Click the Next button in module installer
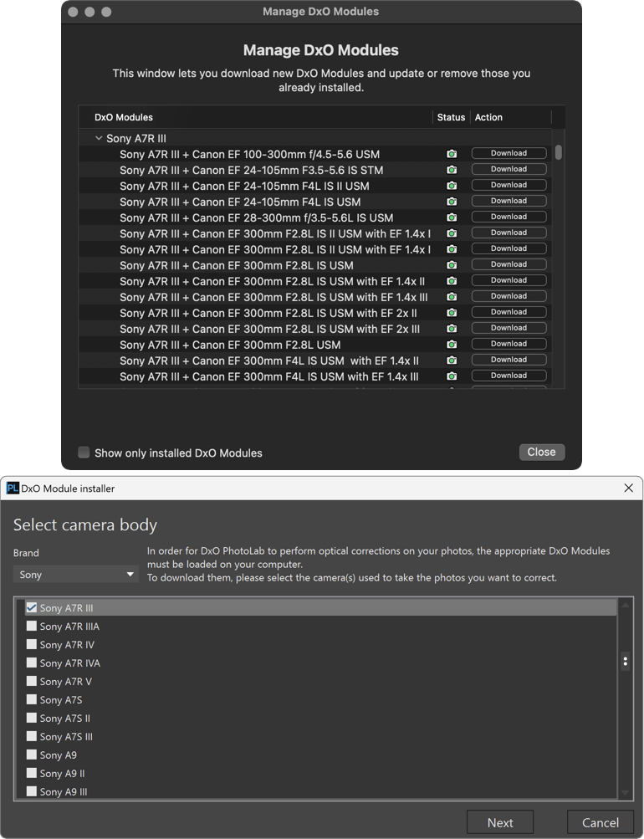 (500, 822)
